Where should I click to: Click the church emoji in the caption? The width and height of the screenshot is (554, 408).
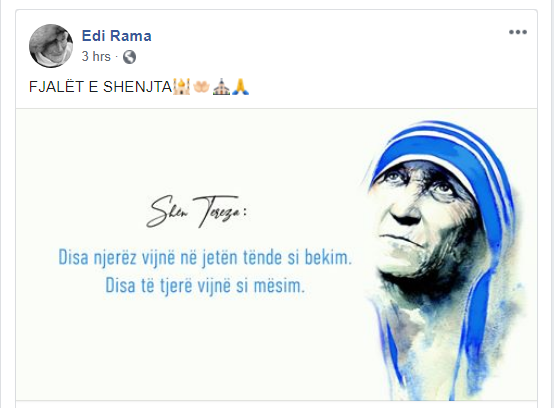221,87
